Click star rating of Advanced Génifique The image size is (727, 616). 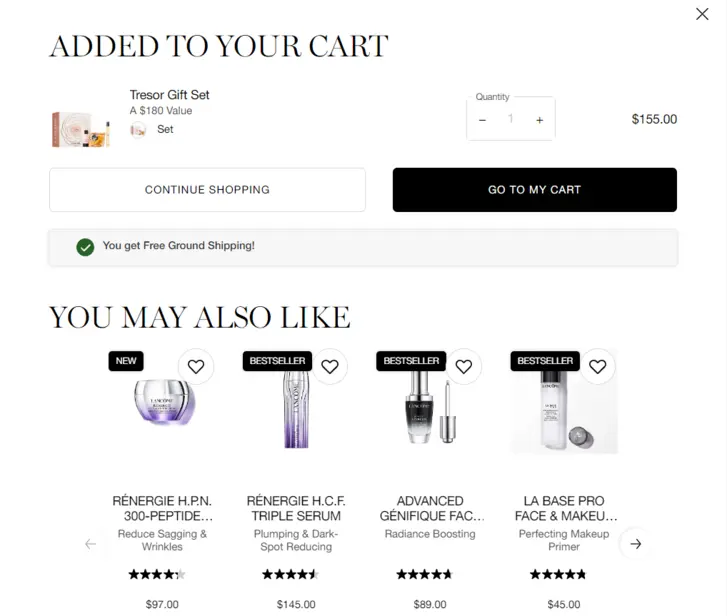[x=424, y=574]
